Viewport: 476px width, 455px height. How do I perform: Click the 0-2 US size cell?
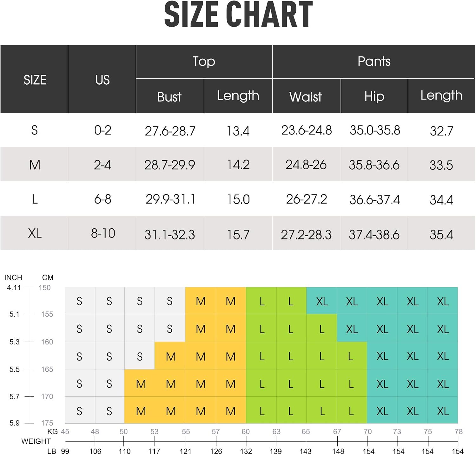click(x=102, y=130)
